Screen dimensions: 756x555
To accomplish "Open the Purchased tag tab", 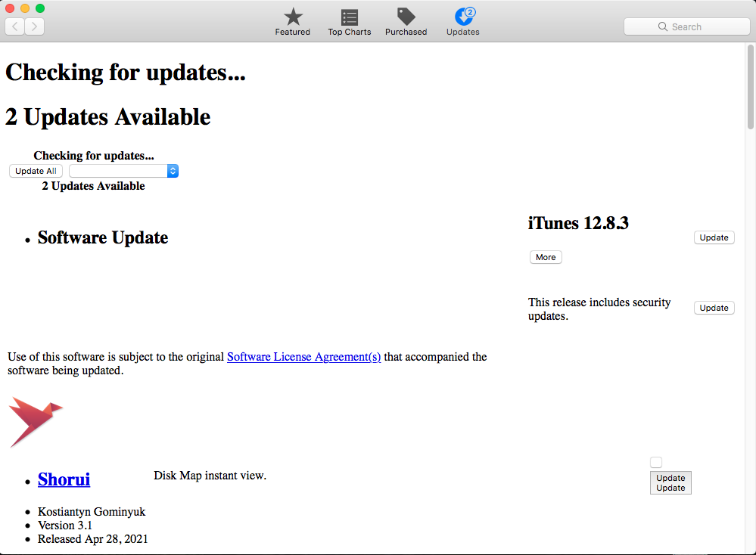I will click(x=406, y=22).
